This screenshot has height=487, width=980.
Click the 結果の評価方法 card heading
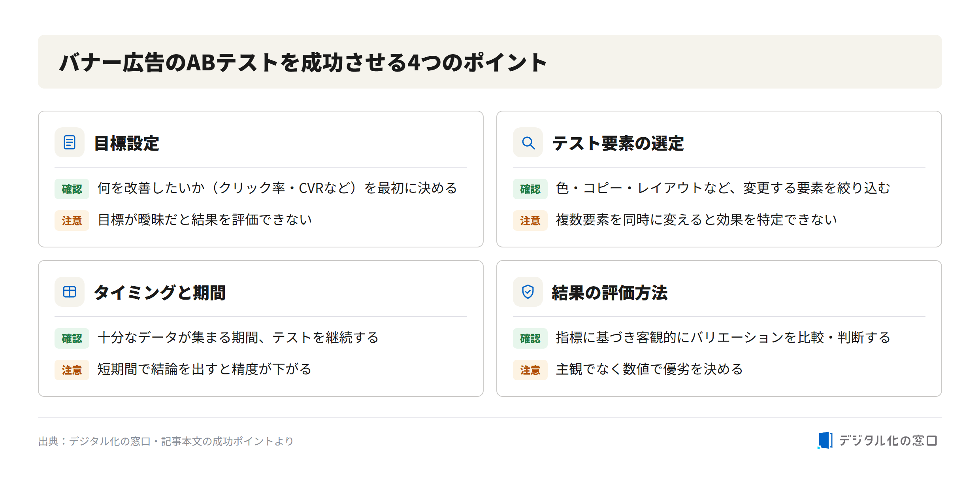coord(610,293)
